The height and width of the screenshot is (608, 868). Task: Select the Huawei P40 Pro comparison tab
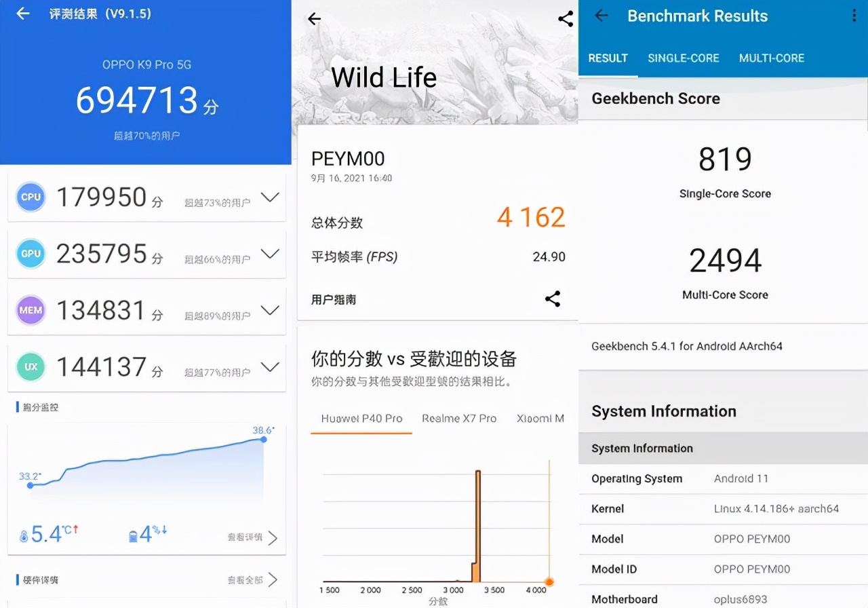(x=361, y=419)
